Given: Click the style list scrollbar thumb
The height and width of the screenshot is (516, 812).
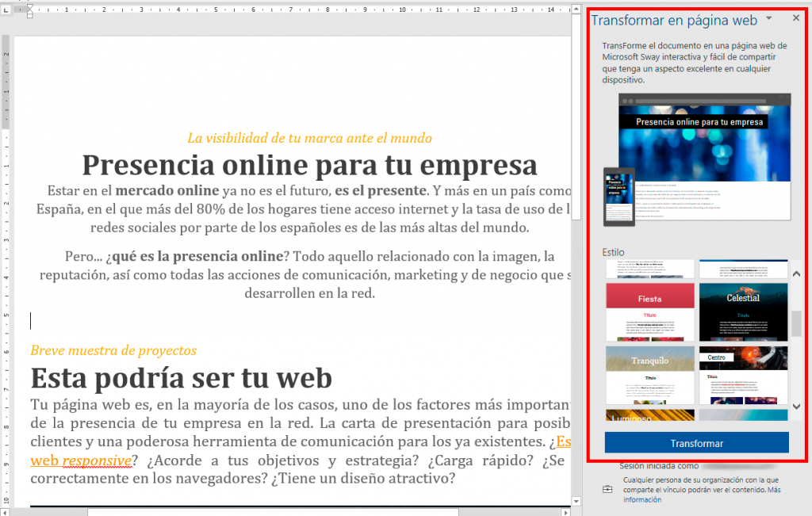Looking at the screenshot, I should click(x=796, y=323).
